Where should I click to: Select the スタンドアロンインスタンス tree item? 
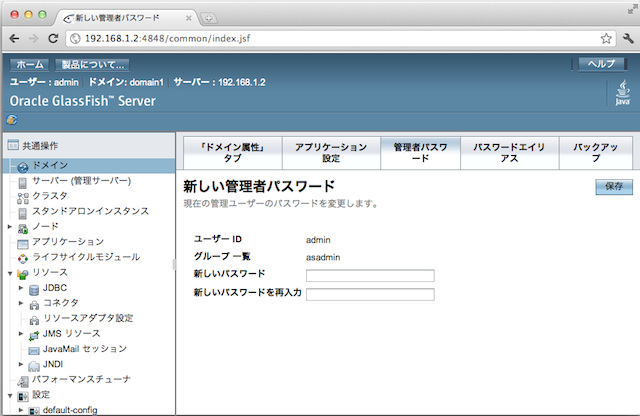(x=90, y=211)
